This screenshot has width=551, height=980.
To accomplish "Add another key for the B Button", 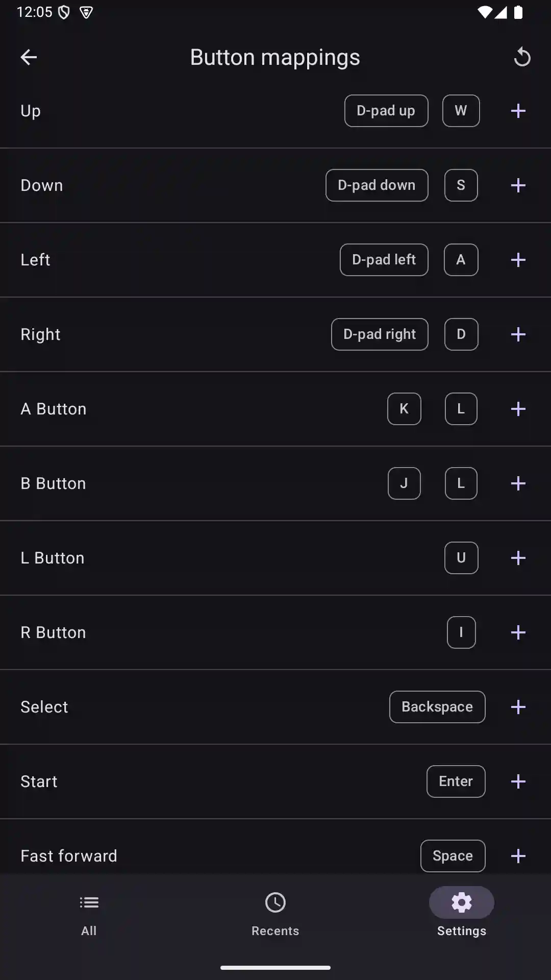I will [518, 483].
